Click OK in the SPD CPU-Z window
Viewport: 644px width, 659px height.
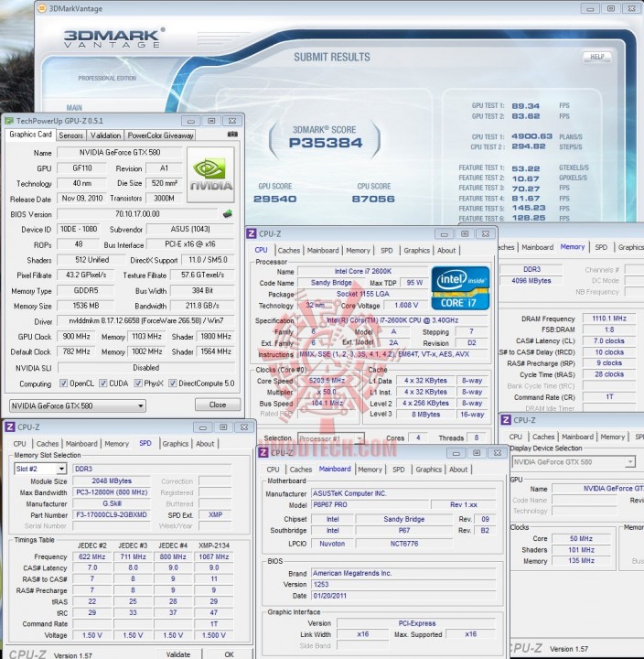click(x=229, y=654)
